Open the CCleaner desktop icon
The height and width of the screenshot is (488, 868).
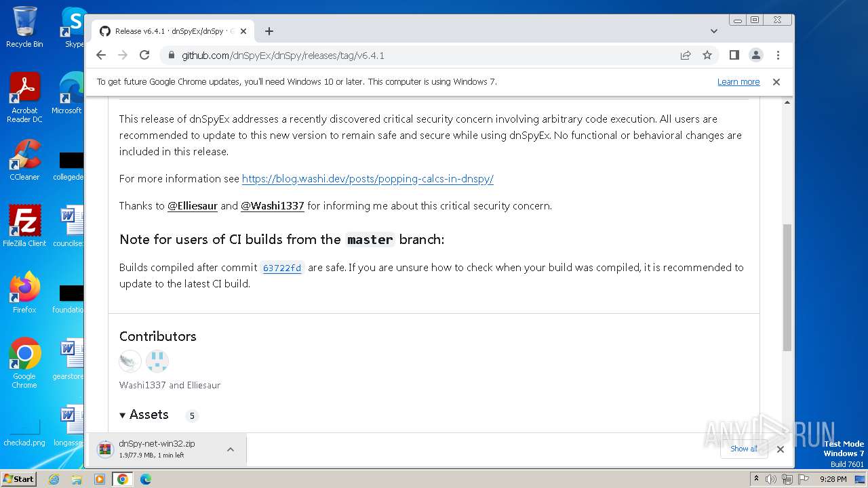point(24,160)
